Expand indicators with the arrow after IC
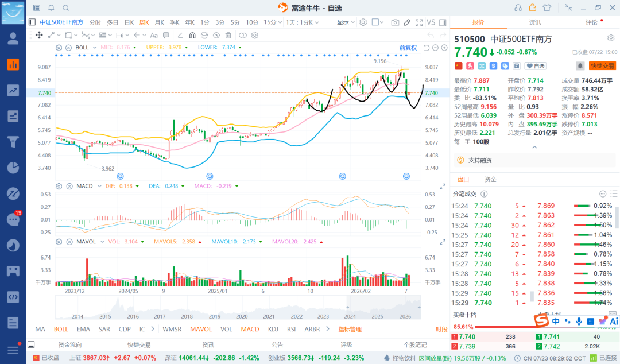This screenshot has height=364, width=620. (153, 329)
